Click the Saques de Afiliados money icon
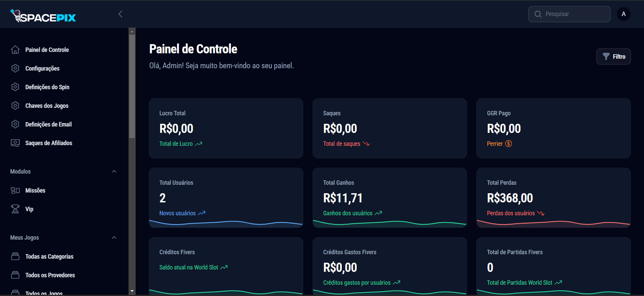Image resolution: width=644 pixels, height=296 pixels. tap(15, 143)
